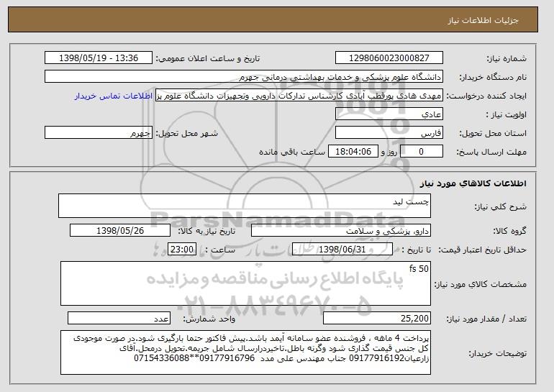This screenshot has height=392, width=554.
Task: Click the item specification box fs 50
Action: click(x=245, y=283)
